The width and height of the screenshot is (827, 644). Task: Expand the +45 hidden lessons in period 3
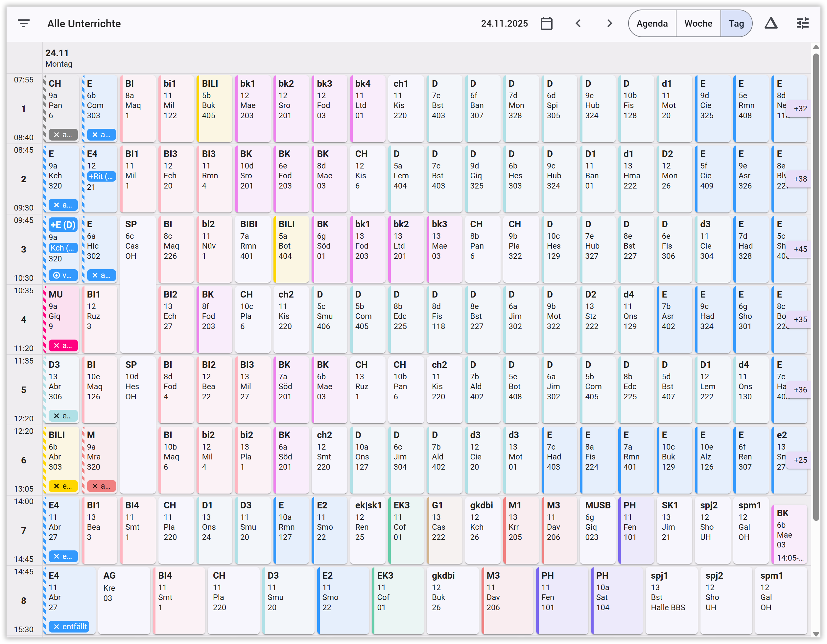coord(800,249)
